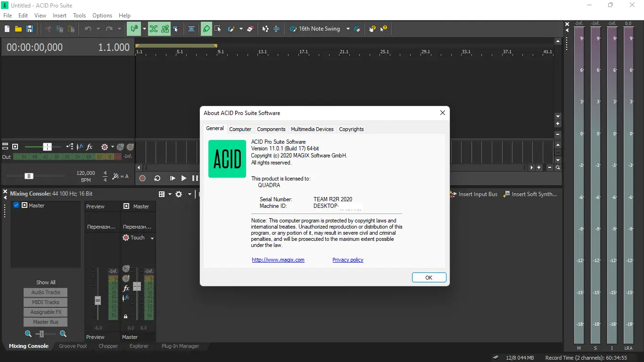
Task: Uncheck the Master checkbox in channel list
Action: (17, 206)
